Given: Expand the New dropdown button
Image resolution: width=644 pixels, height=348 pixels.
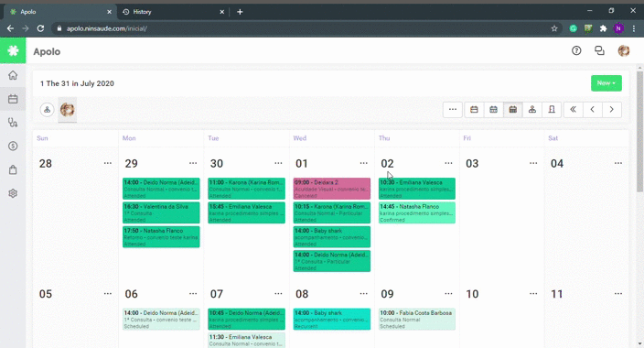Looking at the screenshot, I should [x=606, y=83].
